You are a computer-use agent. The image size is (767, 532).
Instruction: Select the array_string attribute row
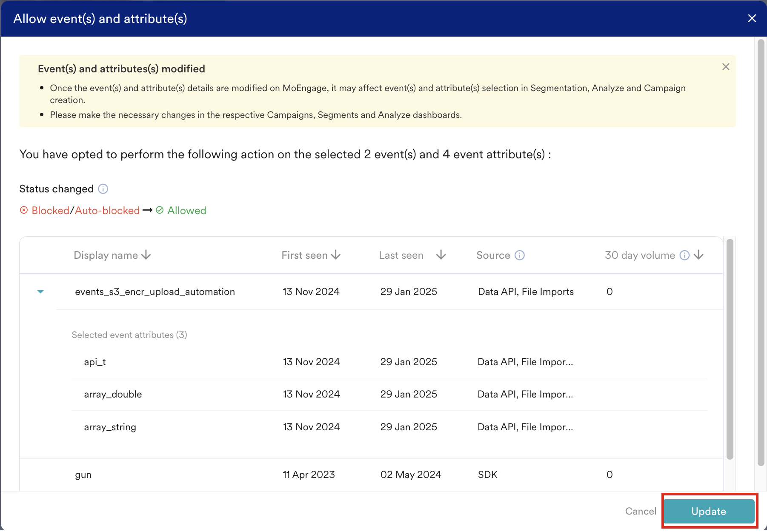point(389,427)
